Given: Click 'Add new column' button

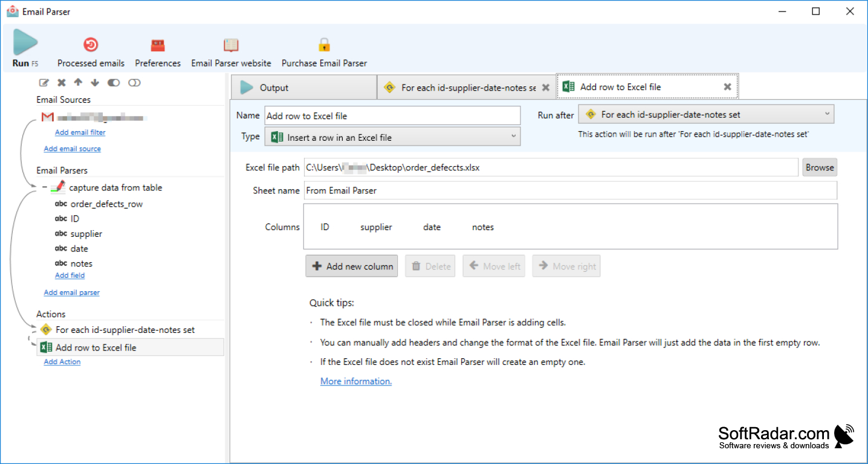Looking at the screenshot, I should pos(352,266).
